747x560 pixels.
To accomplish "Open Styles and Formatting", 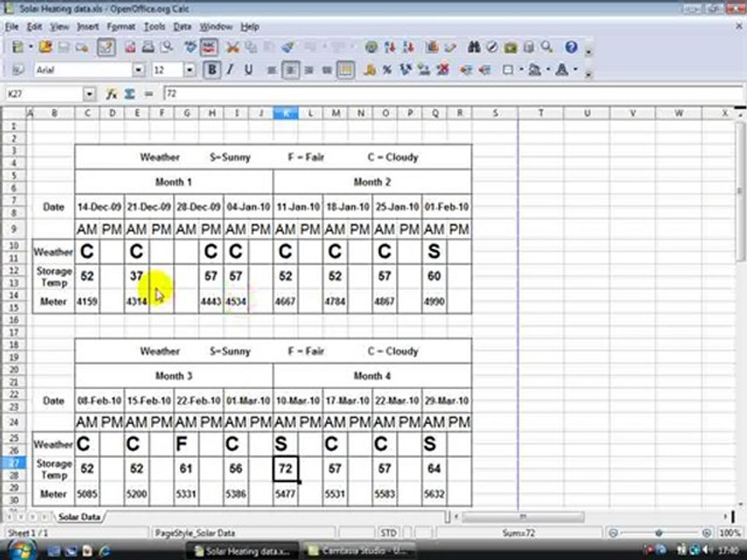I will 18,70.
